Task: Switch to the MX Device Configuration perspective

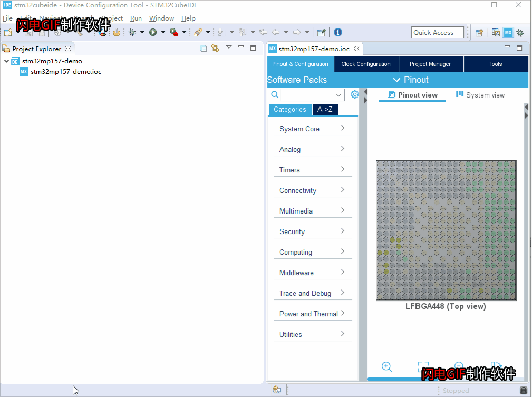Action: point(508,33)
